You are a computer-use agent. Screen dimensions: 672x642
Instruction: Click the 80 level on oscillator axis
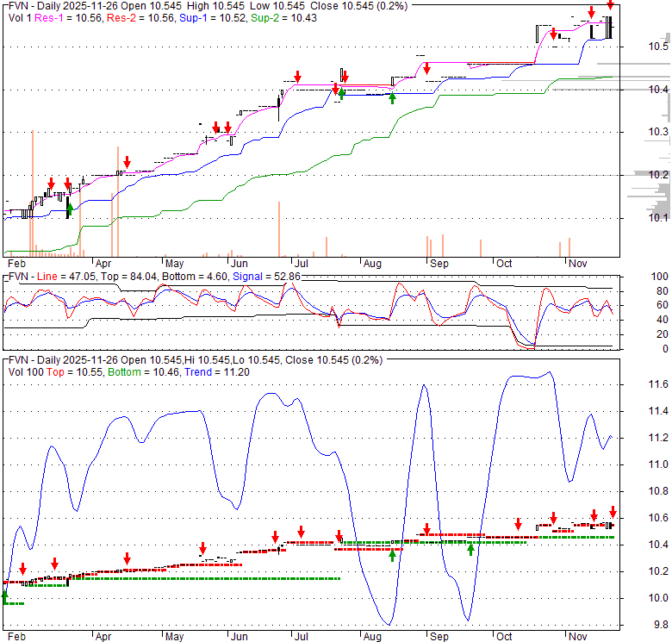point(659,290)
